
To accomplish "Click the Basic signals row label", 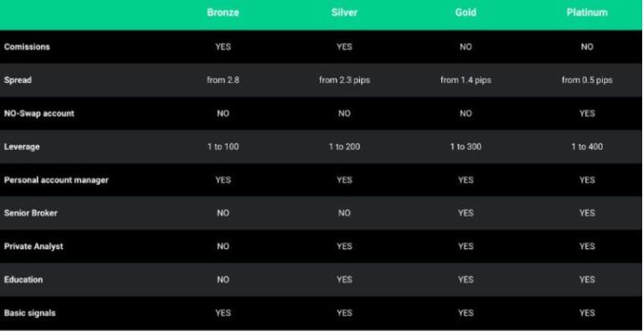I will (x=30, y=312).
